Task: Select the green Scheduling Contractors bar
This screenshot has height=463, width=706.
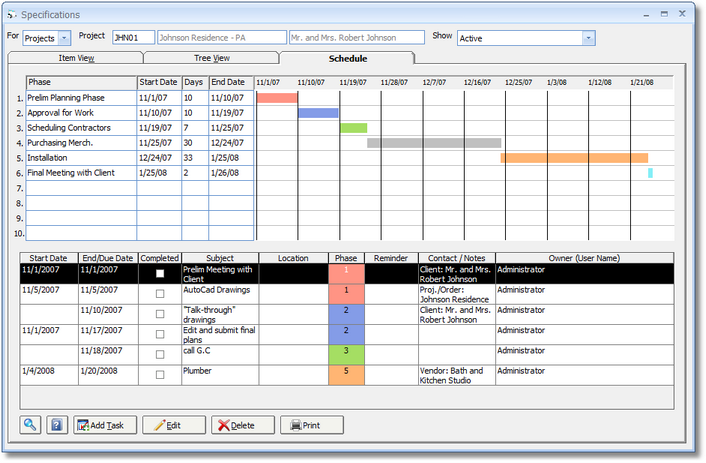Action: (354, 128)
